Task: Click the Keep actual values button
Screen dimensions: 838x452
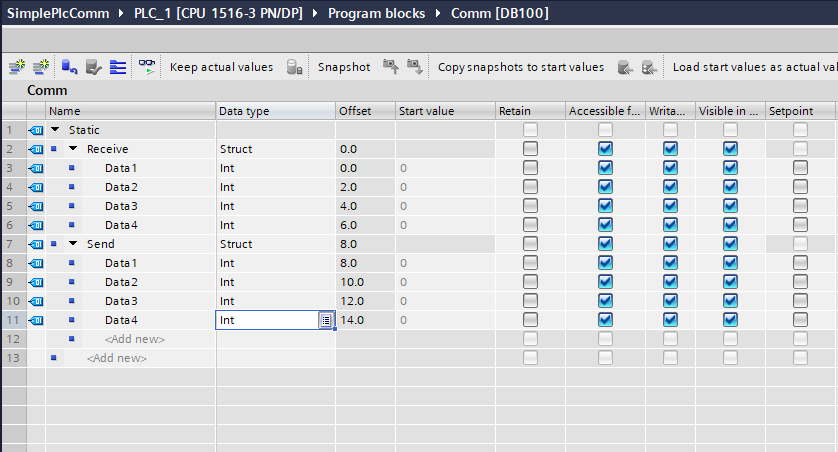Action: (221, 67)
